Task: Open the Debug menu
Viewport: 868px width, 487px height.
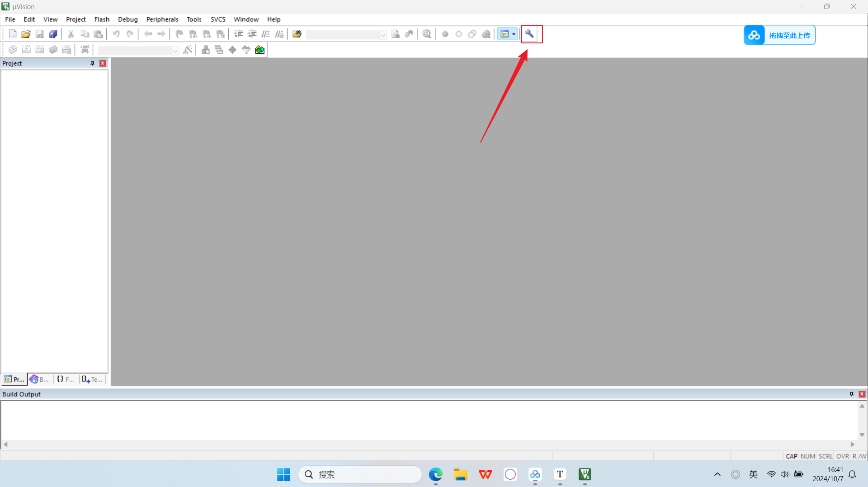Action: point(128,19)
